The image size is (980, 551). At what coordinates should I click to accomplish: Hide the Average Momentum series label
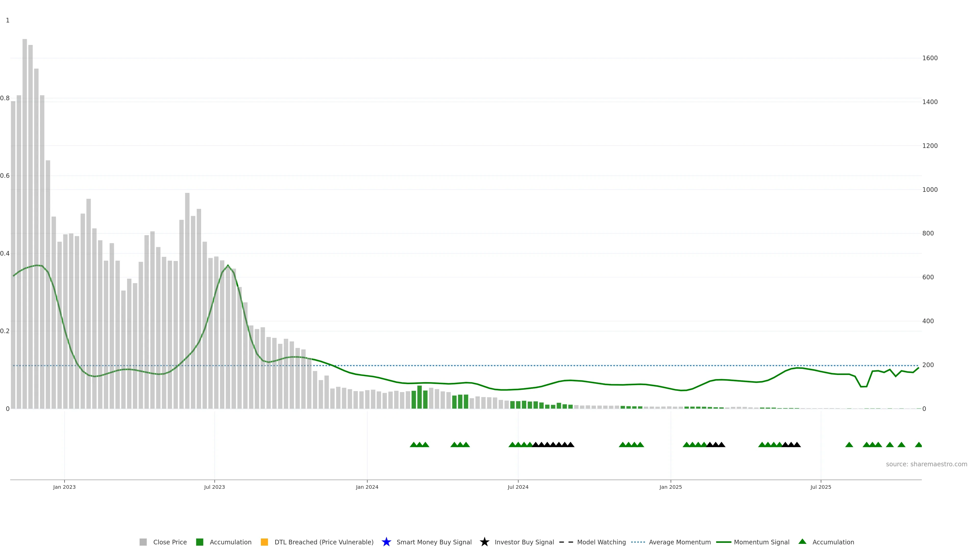point(679,542)
